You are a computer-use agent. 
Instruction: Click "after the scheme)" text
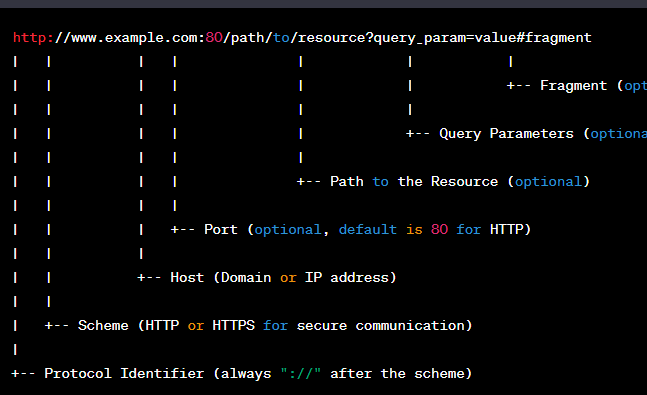(x=401, y=374)
